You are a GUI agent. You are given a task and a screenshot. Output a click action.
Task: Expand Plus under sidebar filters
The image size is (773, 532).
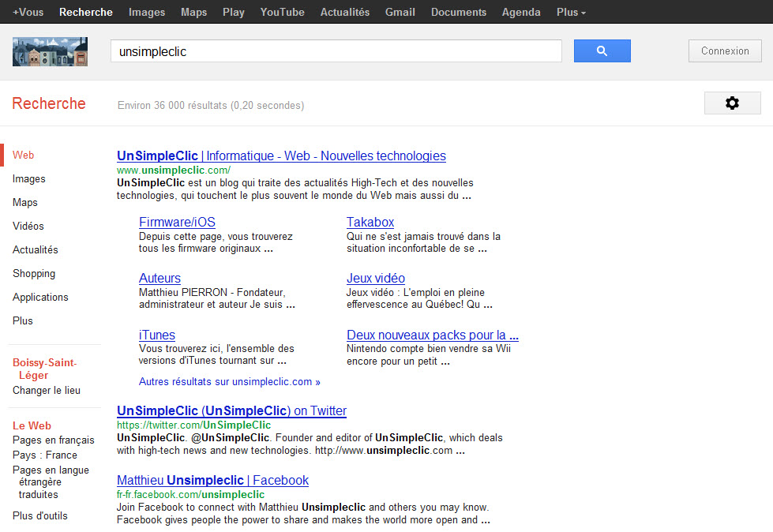tap(23, 320)
